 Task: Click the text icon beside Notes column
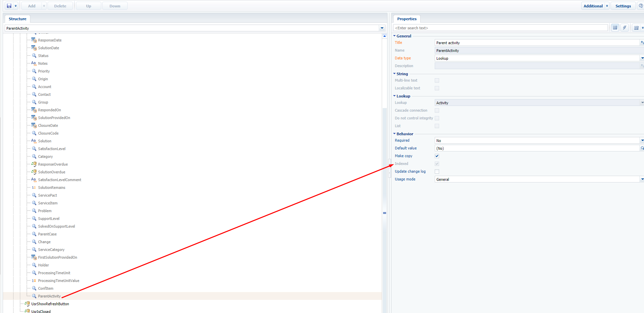(34, 63)
